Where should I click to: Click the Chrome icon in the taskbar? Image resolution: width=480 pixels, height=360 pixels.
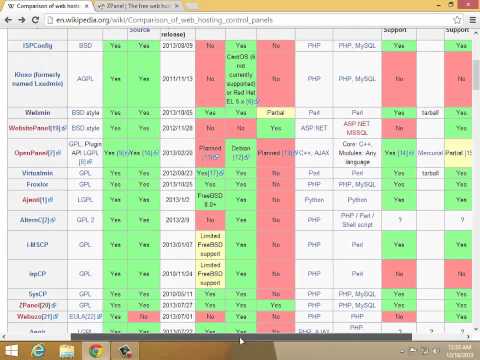(96, 351)
